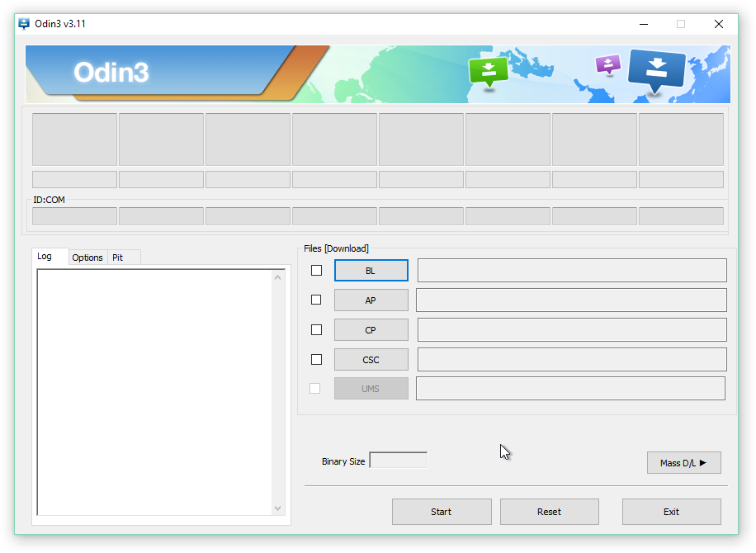Switch to the Options tab
This screenshot has width=756, height=553.
coord(87,257)
